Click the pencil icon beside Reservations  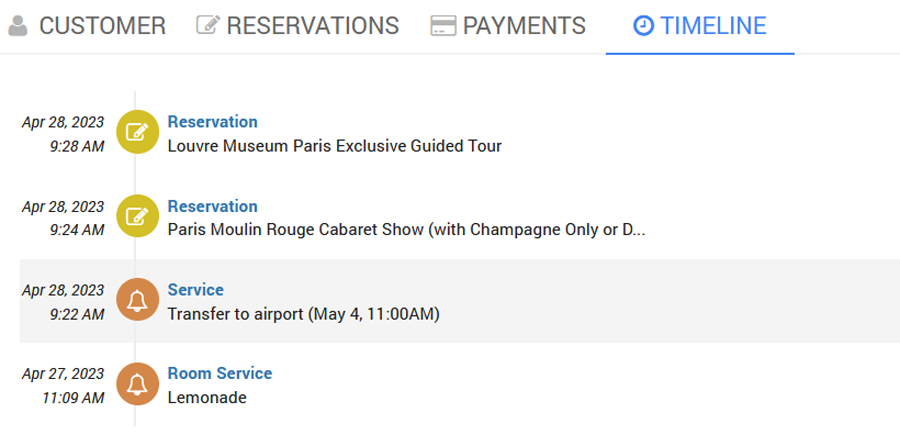coord(208,26)
